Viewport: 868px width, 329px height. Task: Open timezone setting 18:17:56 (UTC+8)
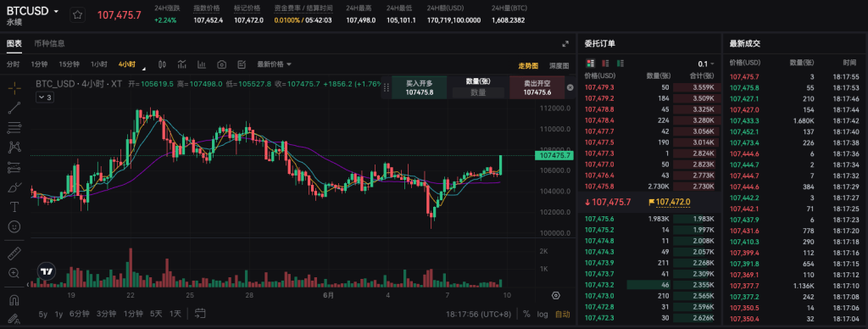479,314
